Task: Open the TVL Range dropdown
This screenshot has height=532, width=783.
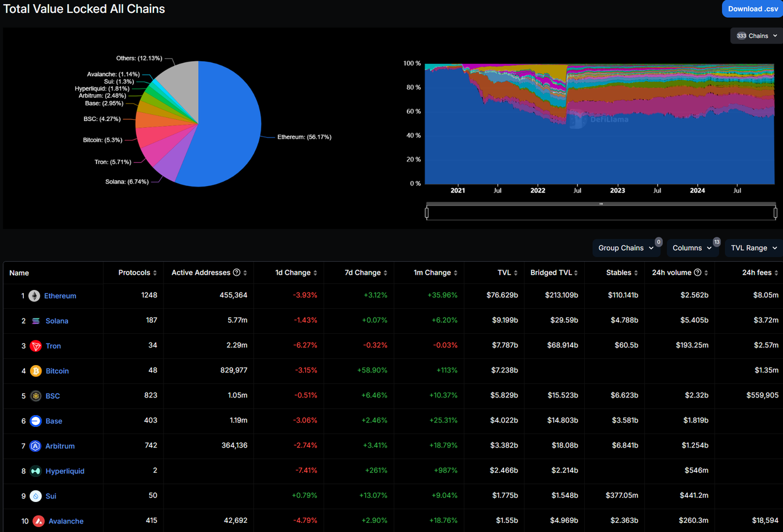Action: tap(754, 248)
